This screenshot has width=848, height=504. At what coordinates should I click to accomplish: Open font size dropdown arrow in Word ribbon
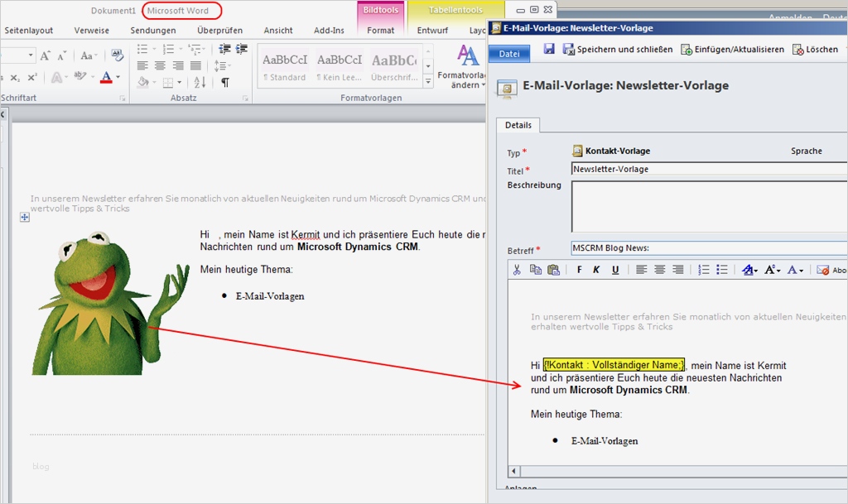31,55
